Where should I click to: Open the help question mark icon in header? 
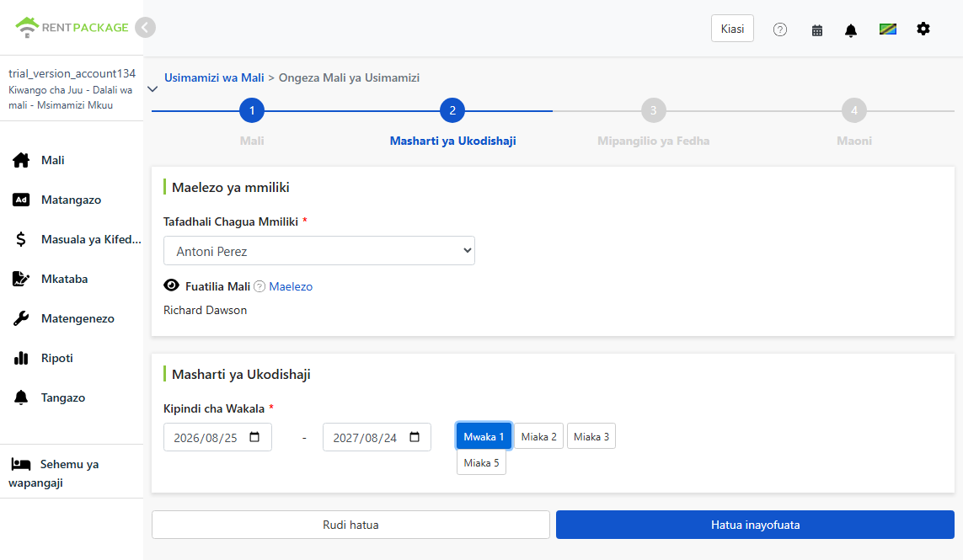[x=780, y=29]
